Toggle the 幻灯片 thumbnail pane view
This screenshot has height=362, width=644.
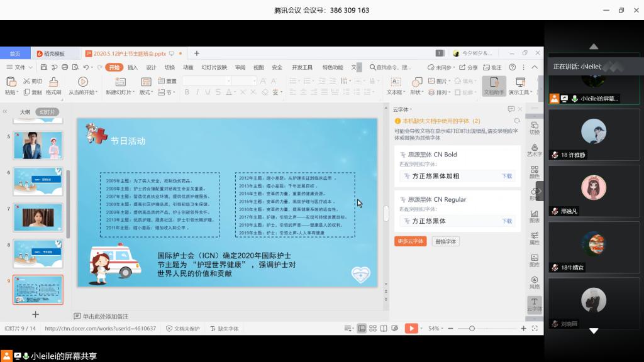46,112
